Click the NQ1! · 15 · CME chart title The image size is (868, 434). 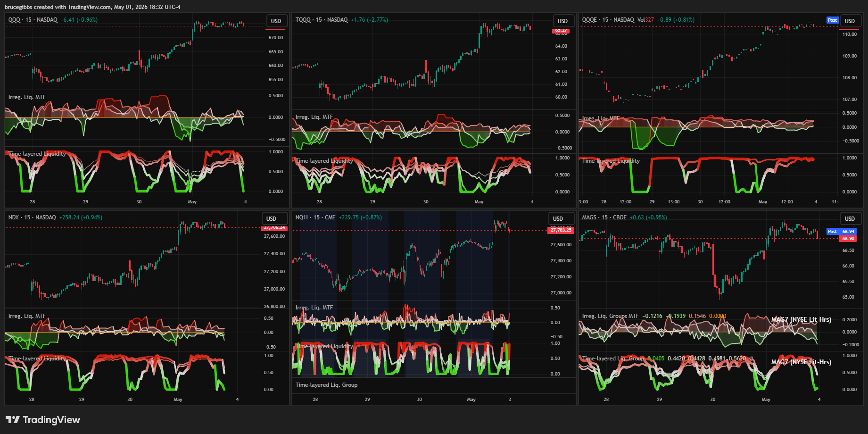(315, 217)
